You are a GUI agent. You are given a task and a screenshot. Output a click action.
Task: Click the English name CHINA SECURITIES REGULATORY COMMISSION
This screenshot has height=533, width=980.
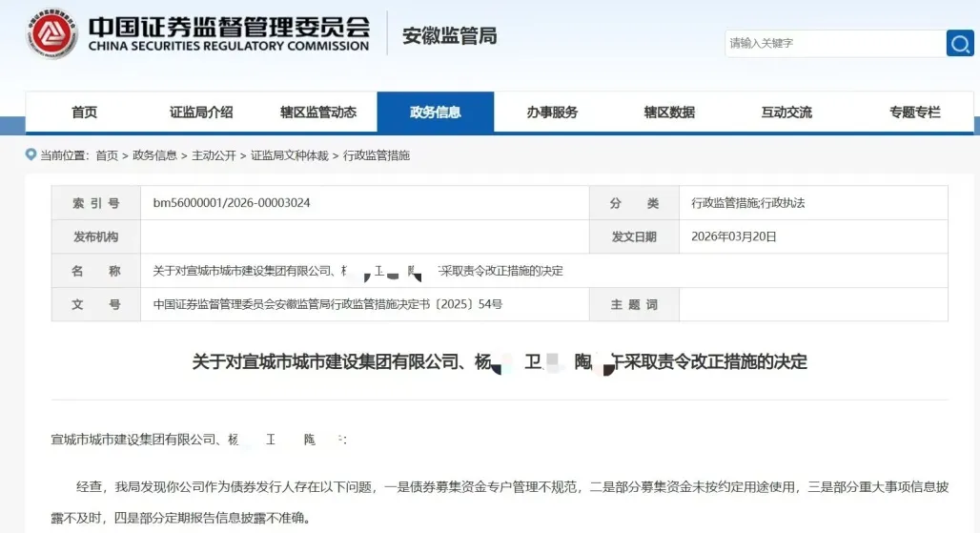(x=229, y=46)
